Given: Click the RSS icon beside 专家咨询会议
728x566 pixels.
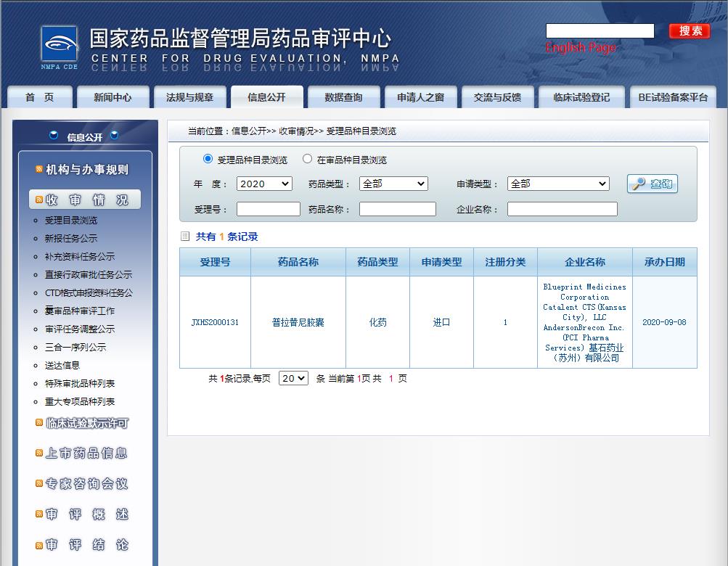Looking at the screenshot, I should coord(39,484).
